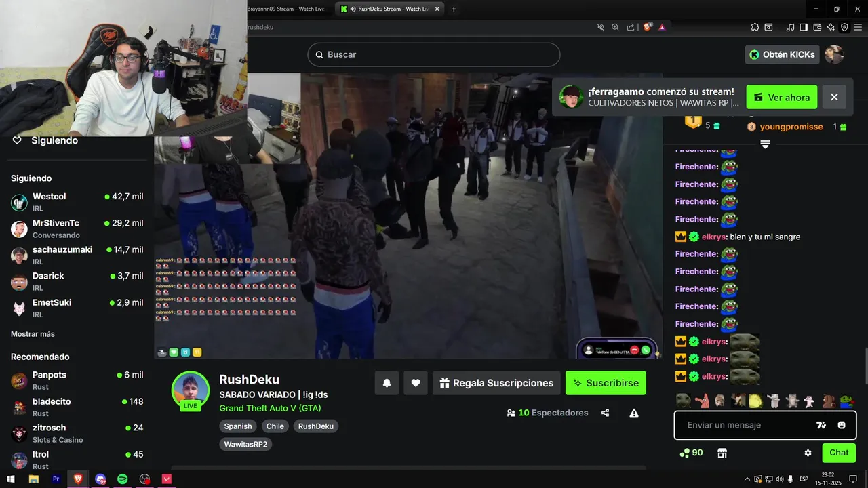Click the Pepe rose emote in quick emote bar
This screenshot has height=488, width=868.
pyautogui.click(x=846, y=401)
